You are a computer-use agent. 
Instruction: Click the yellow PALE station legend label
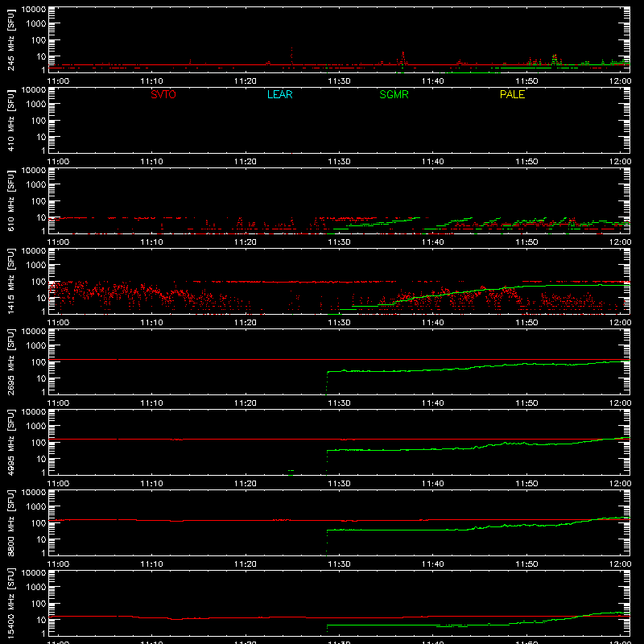(512, 94)
